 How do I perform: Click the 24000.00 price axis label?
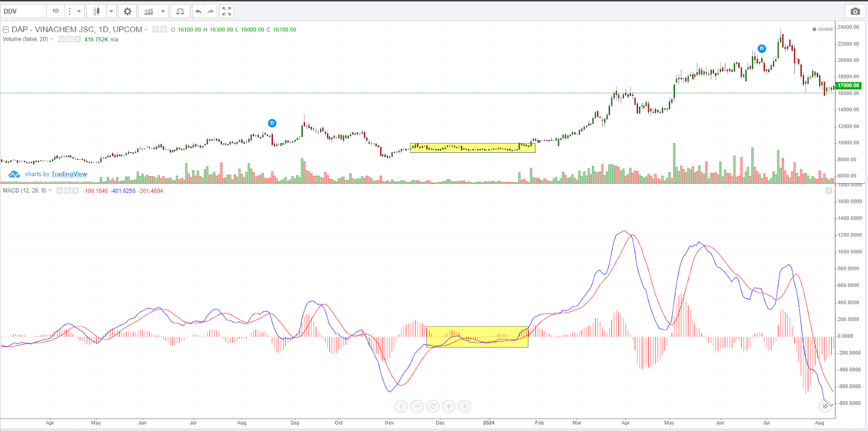tap(848, 27)
